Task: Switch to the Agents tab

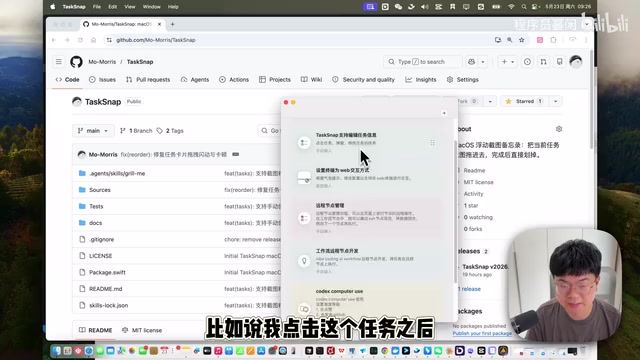Action: click(x=195, y=80)
